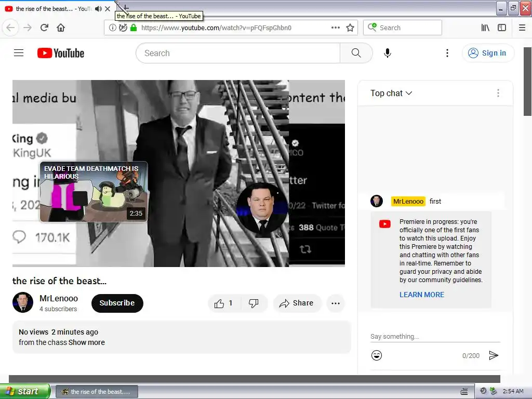Expand description with Show more
532x399 pixels.
[87, 342]
